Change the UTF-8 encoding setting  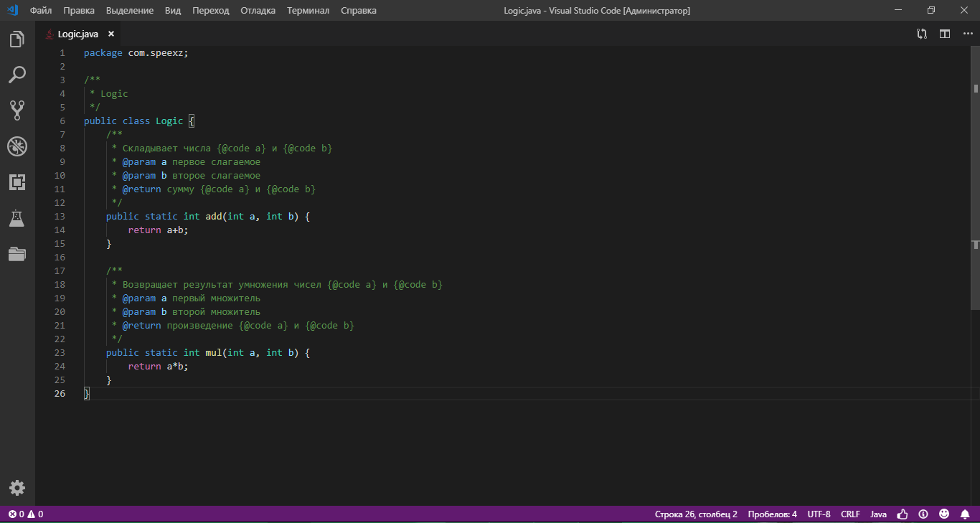coord(819,514)
